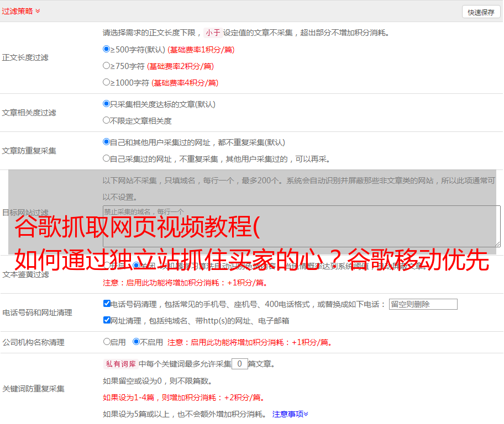Toggle the 电话号码清理 checkbox

tap(107, 303)
